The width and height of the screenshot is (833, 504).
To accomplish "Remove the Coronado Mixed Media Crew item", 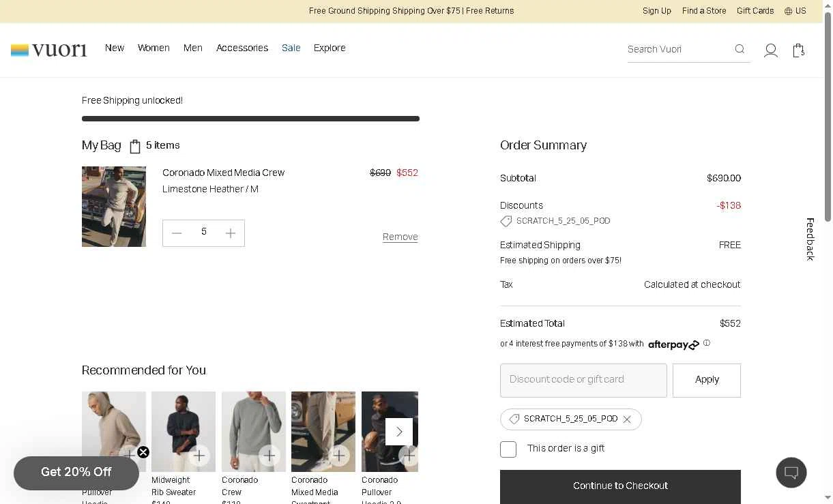I will coord(400,237).
